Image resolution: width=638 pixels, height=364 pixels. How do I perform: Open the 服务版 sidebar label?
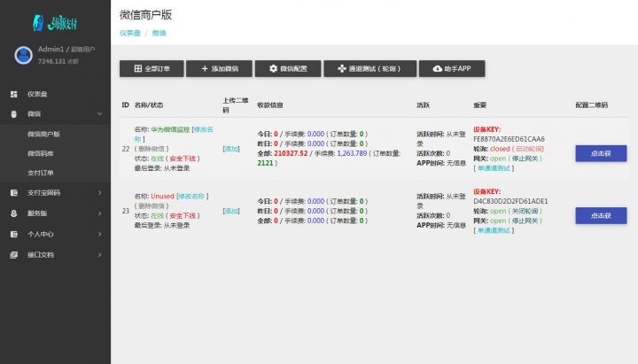(x=37, y=213)
